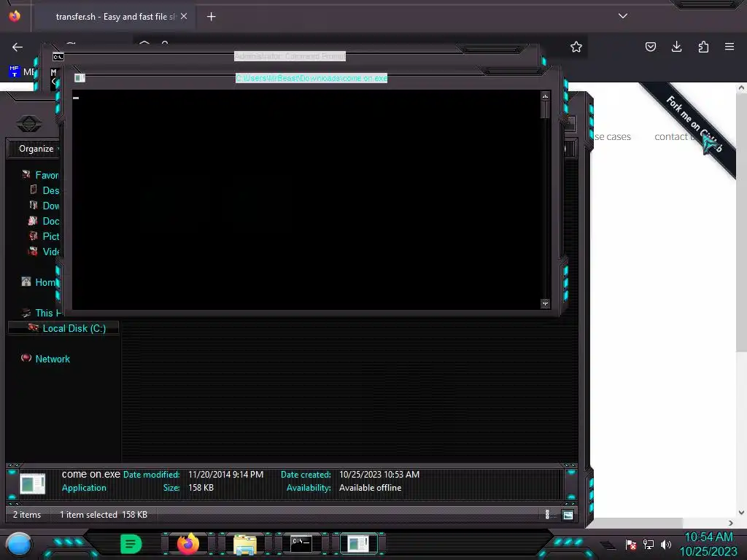Click the Date modified value 11/20/2014 9:14 PM
Viewport: 747px width, 560px height.
226,474
